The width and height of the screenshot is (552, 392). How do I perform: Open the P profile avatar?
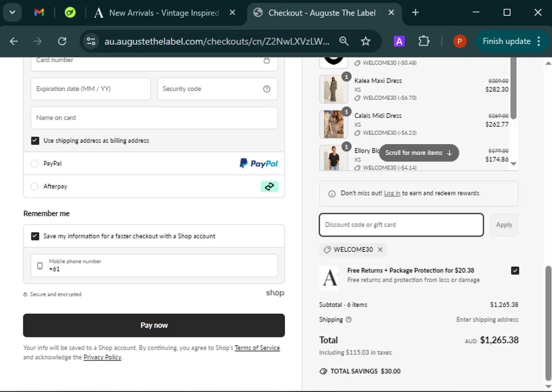(x=460, y=41)
